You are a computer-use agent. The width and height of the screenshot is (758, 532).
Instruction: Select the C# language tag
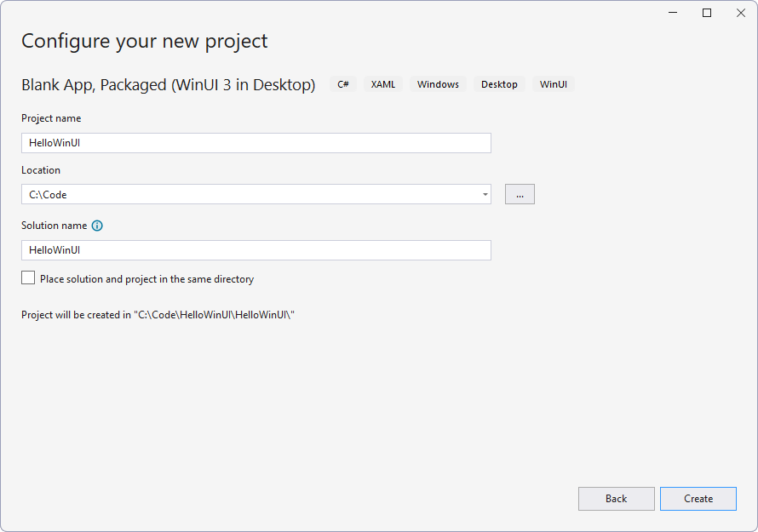coord(343,84)
